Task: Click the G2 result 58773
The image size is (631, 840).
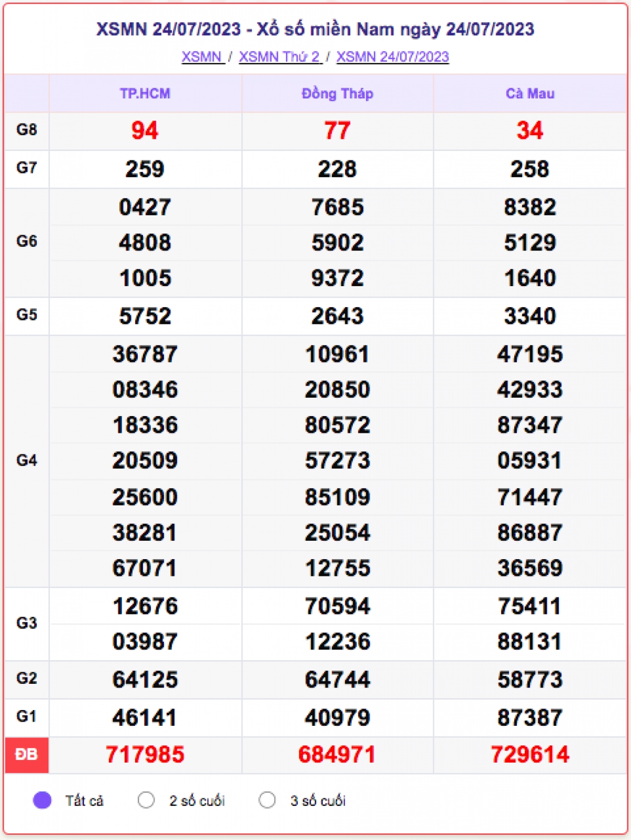Action: (x=530, y=680)
